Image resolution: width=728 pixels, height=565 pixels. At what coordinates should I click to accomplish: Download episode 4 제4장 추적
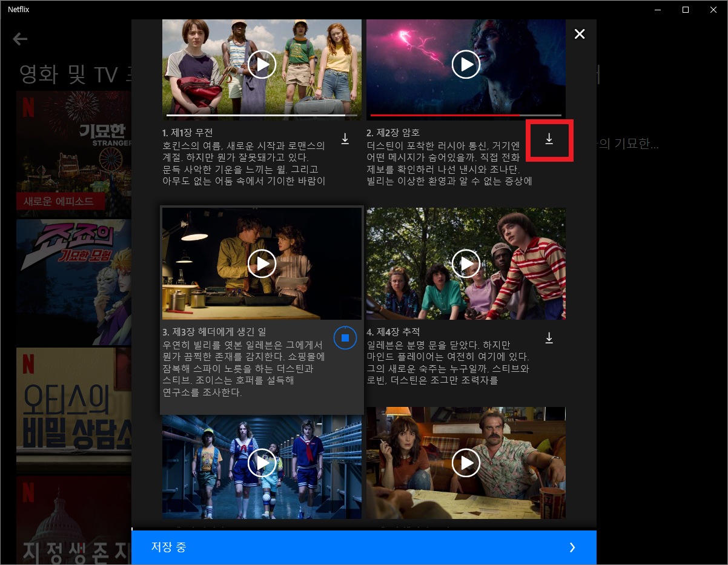pyautogui.click(x=549, y=338)
